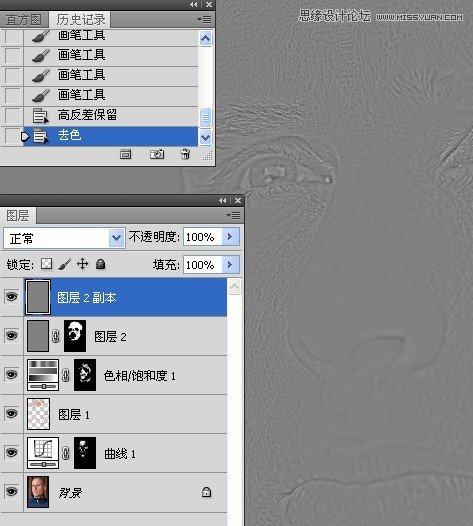Screen dimensions: 473x526
Task: Hide the 图层 2 副本 layer
Action: (11, 297)
